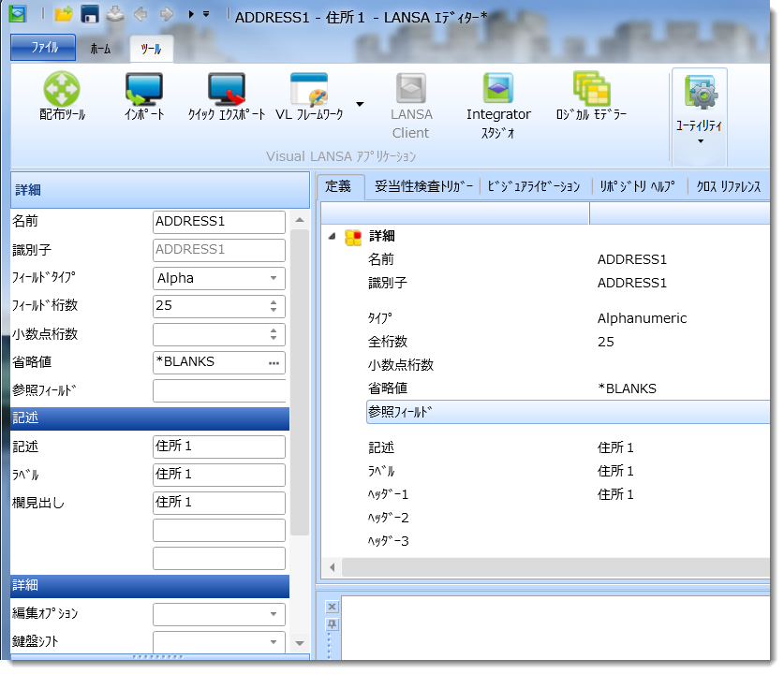784x674 pixels.
Task: Click the フィールド桁数 spinner arrows
Action: click(x=274, y=306)
